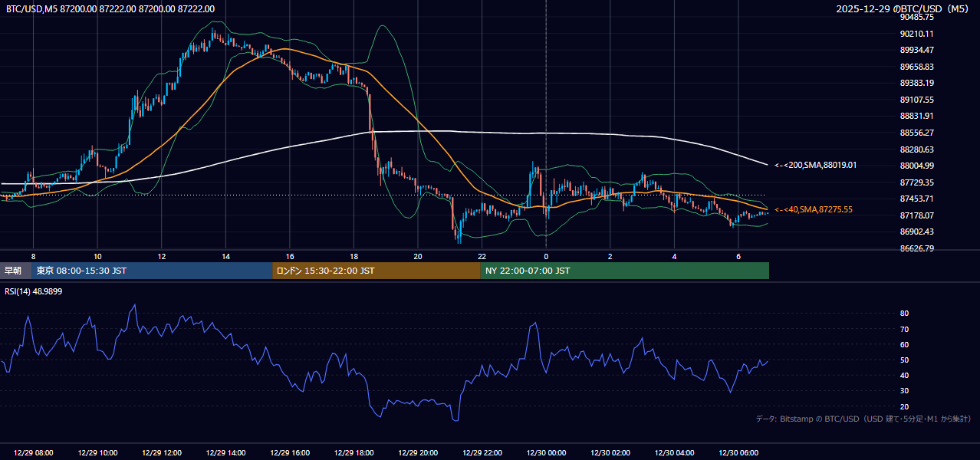Click hour tick 18 below price chart
The height and width of the screenshot is (460, 980).
point(354,256)
